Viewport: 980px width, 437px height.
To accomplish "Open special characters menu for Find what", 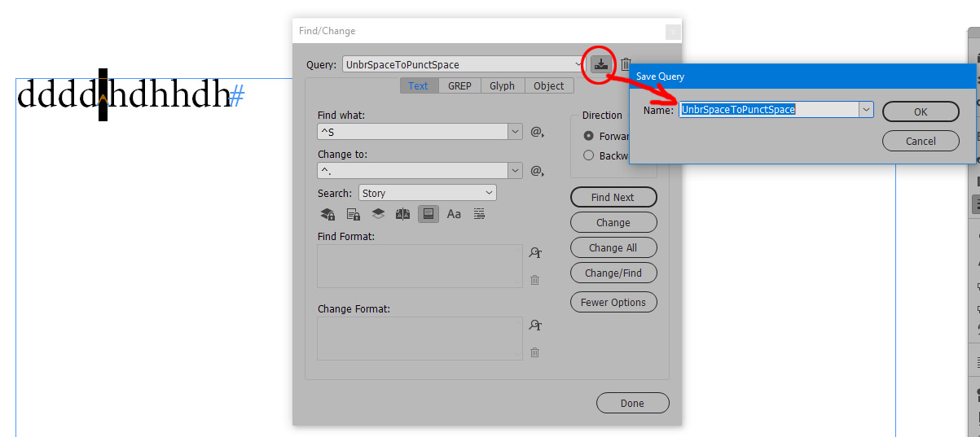I will click(537, 131).
